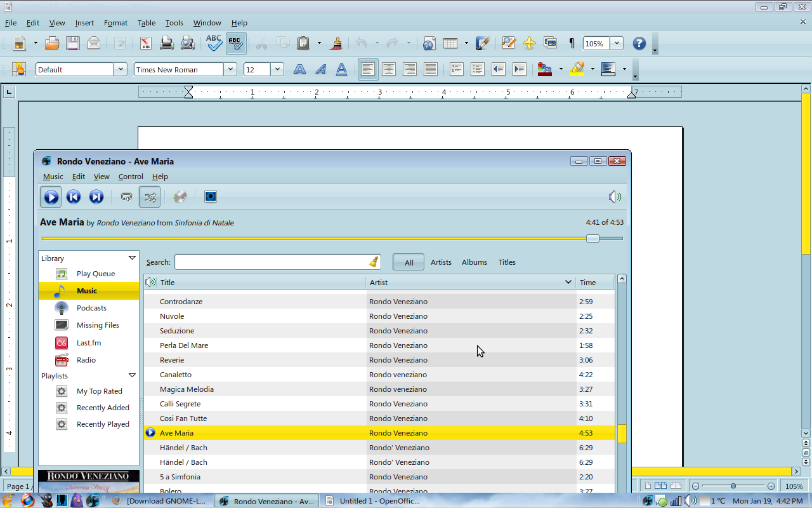Run Spelling and Grammar check in Writer
The height and width of the screenshot is (508, 812).
[214, 43]
